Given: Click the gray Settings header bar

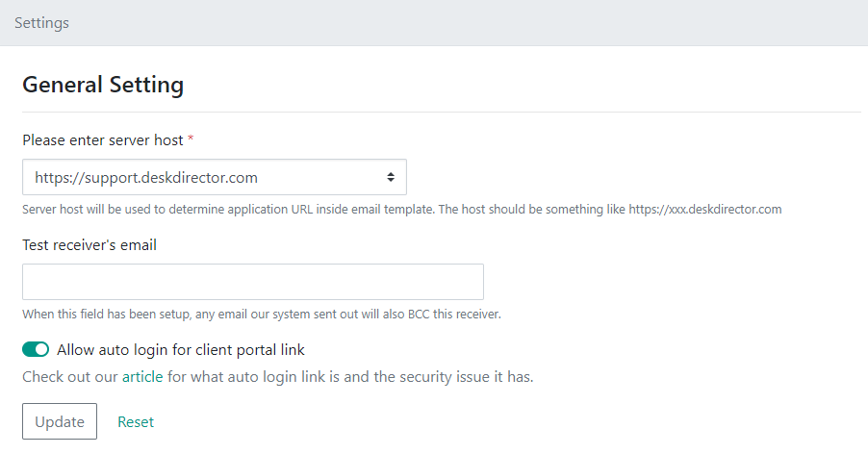Looking at the screenshot, I should [434, 23].
